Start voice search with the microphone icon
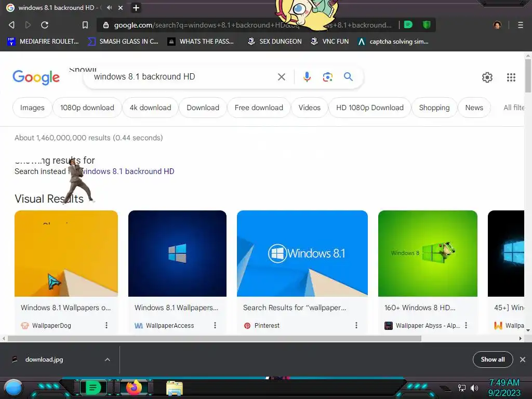The width and height of the screenshot is (532, 399). tap(307, 77)
